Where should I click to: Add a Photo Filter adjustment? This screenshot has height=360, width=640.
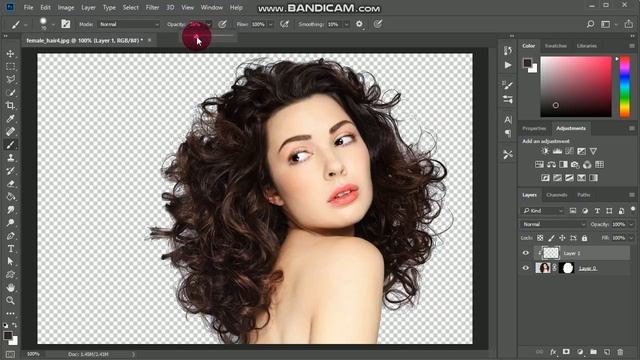[x=575, y=164]
